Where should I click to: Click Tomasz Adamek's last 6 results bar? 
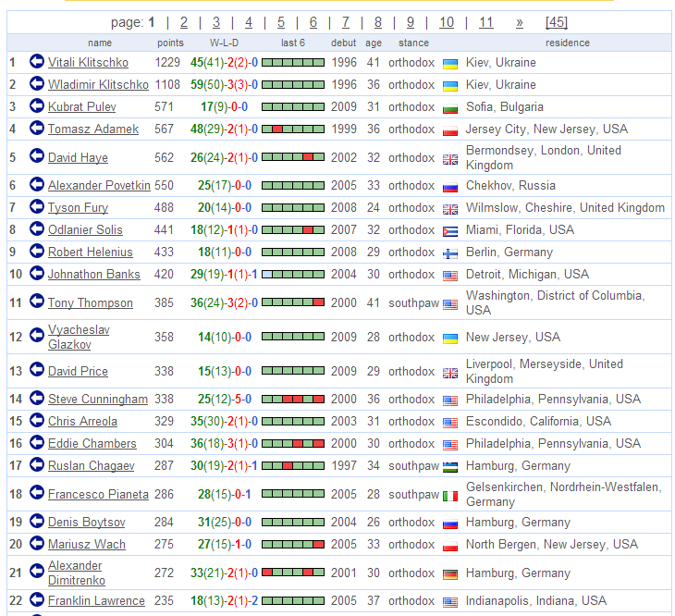pos(293,129)
